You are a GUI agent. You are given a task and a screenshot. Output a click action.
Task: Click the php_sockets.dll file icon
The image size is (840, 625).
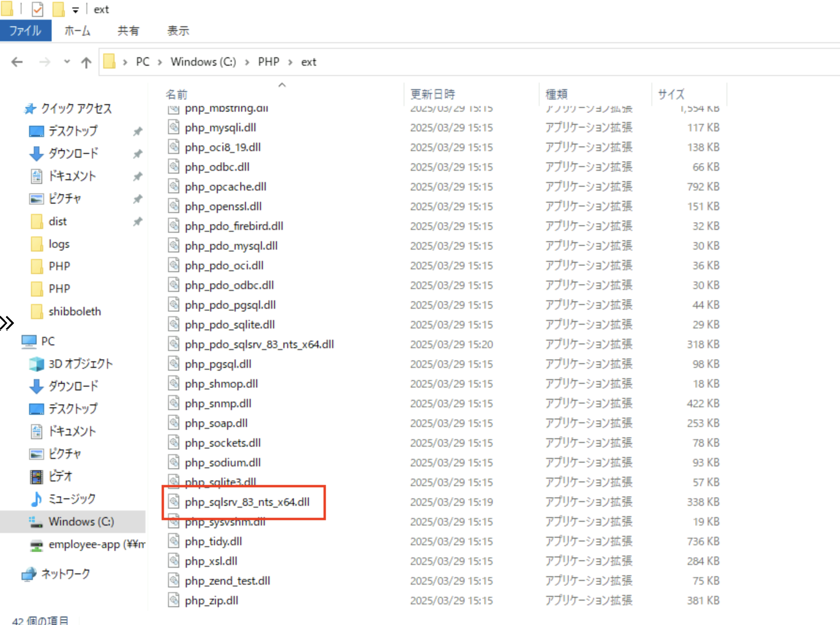click(x=174, y=442)
